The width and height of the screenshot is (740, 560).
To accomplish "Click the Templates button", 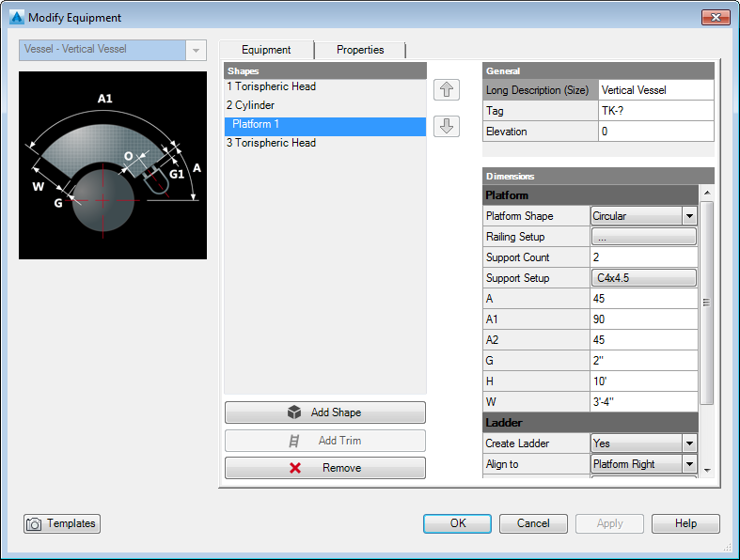I will point(62,523).
